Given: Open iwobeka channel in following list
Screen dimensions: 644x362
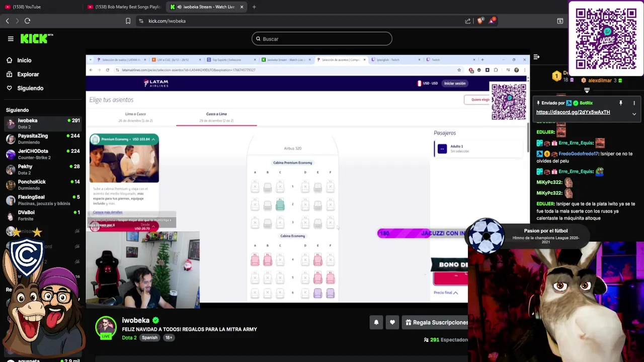Looking at the screenshot, I should pyautogui.click(x=43, y=124).
